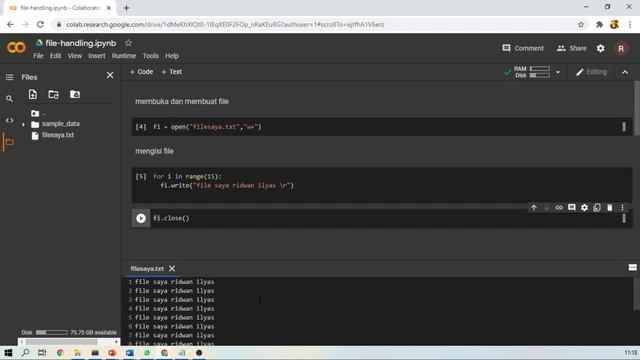Open more cell actions menu

point(622,208)
